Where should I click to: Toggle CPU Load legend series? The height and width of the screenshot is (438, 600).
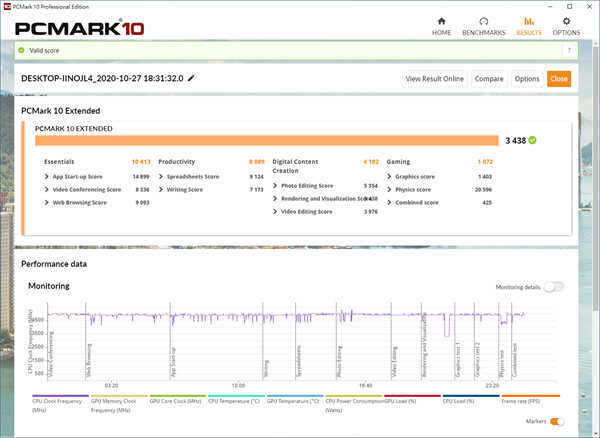tap(471, 400)
